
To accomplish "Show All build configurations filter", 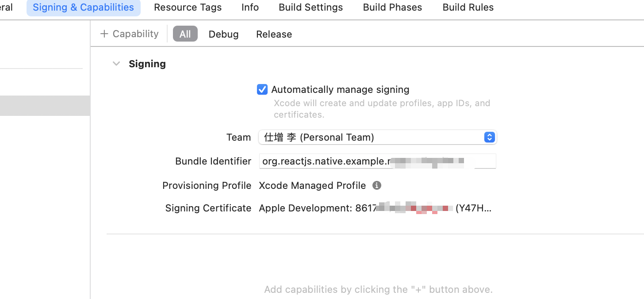I will (x=185, y=34).
